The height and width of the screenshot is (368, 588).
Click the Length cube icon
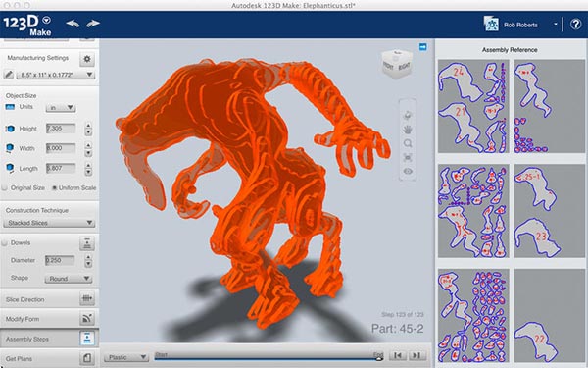[x=10, y=168]
